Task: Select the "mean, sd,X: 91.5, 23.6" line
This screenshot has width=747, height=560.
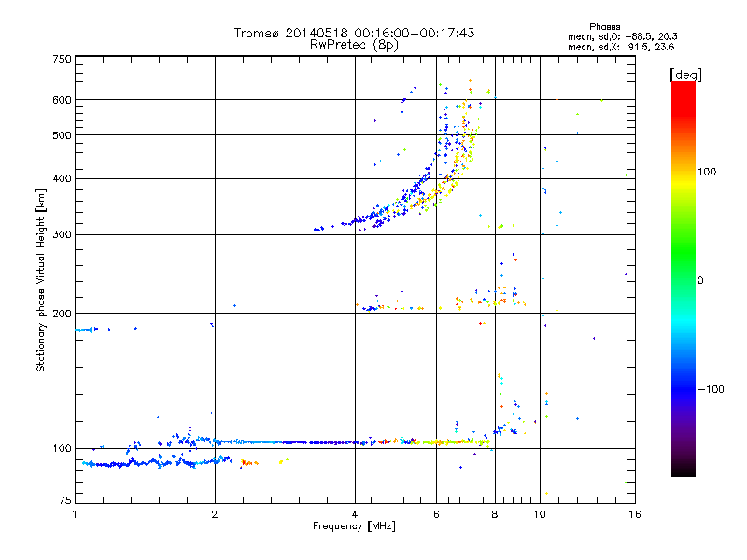Action: pos(621,47)
